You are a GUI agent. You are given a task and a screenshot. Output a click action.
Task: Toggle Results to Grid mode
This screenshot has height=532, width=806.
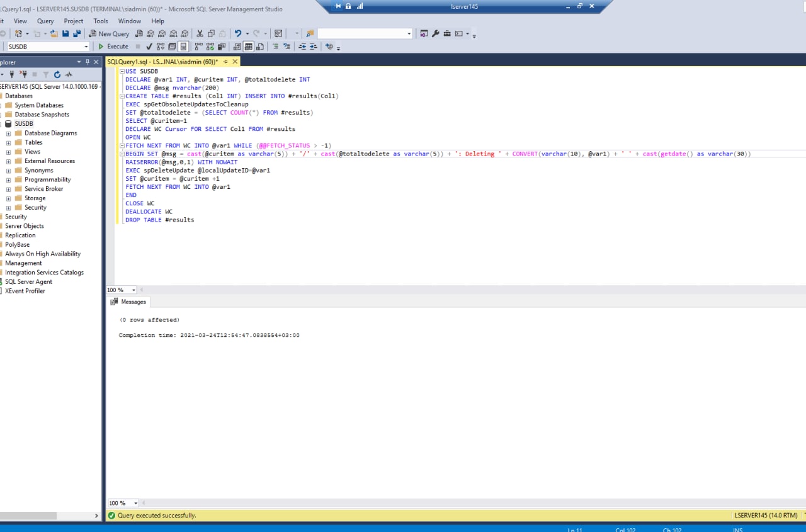click(248, 47)
